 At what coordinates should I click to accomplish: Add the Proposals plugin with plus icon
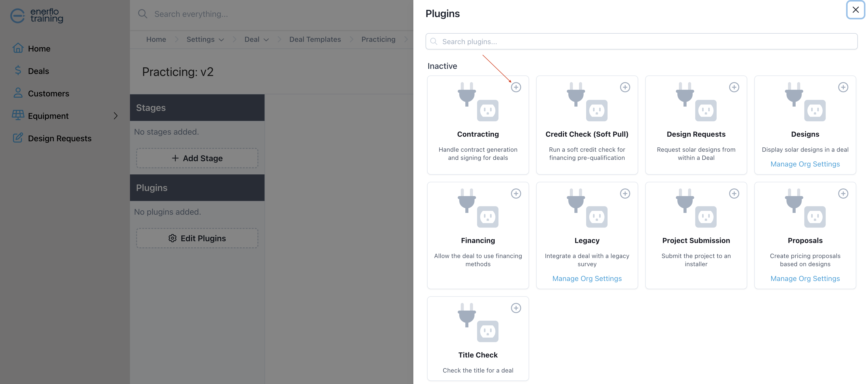843,194
